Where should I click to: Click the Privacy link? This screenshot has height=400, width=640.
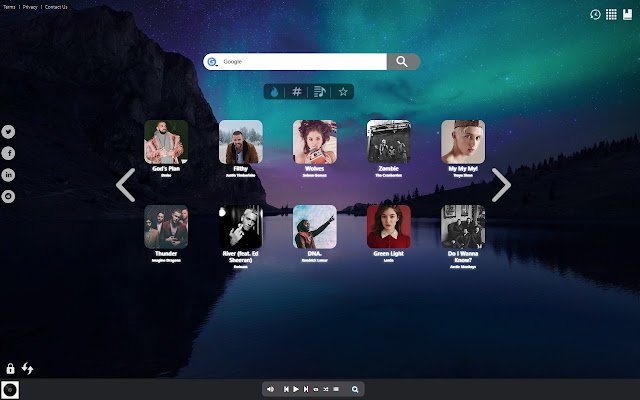(30, 7)
